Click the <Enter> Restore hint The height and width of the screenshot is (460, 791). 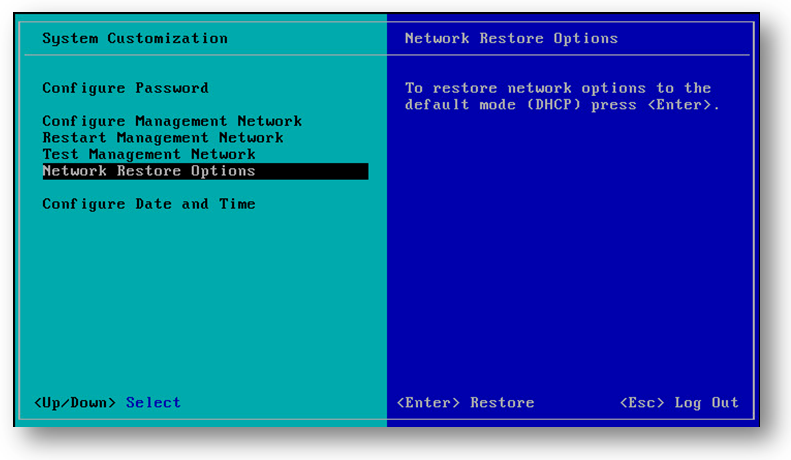[x=465, y=402]
